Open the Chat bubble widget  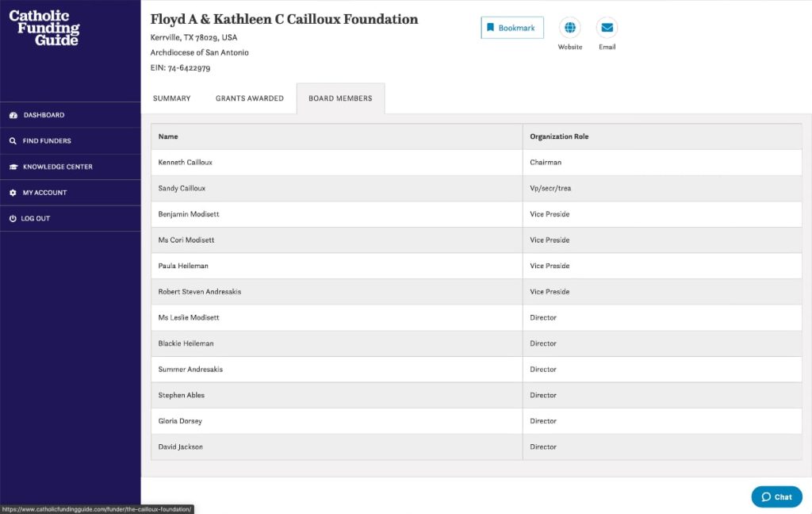[776, 497]
